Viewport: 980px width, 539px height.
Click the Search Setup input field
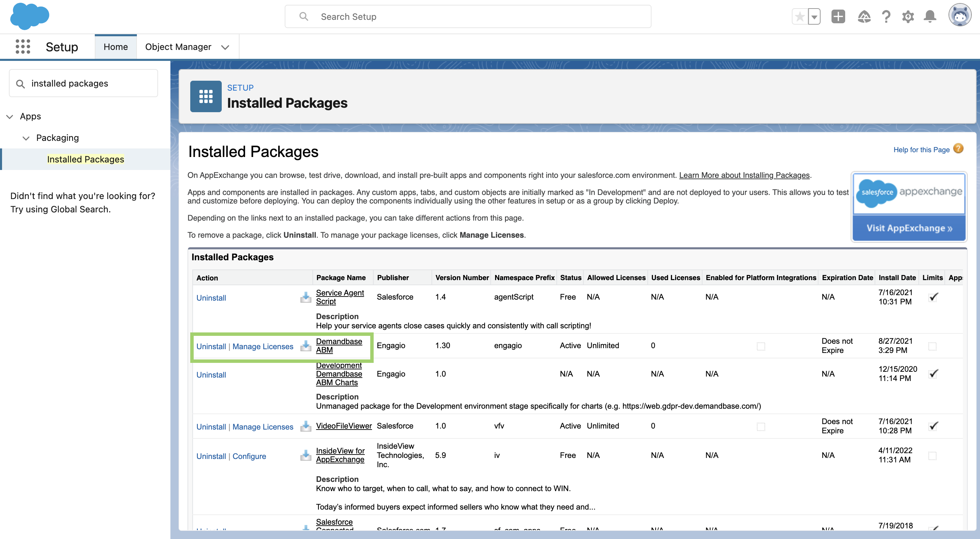[x=468, y=17]
